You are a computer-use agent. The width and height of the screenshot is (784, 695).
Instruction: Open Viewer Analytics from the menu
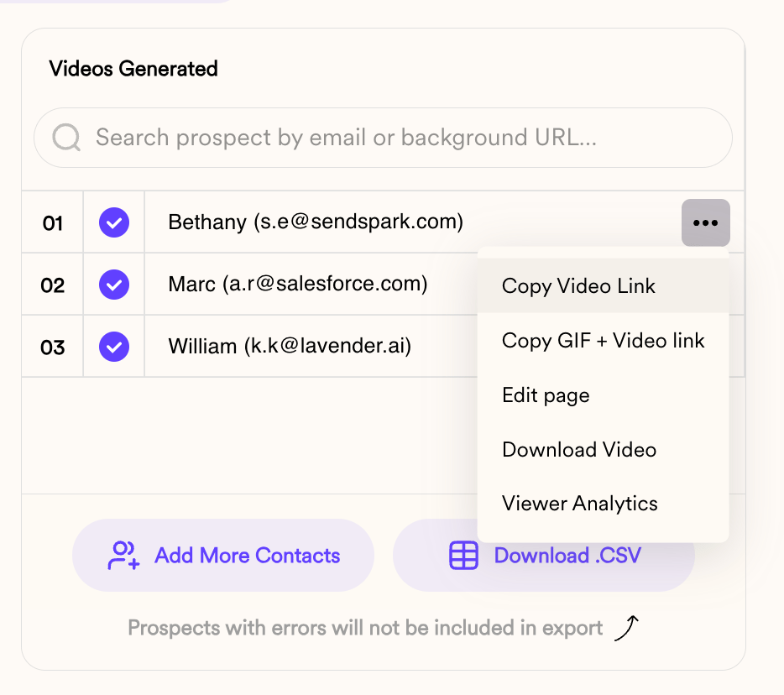(x=603, y=504)
